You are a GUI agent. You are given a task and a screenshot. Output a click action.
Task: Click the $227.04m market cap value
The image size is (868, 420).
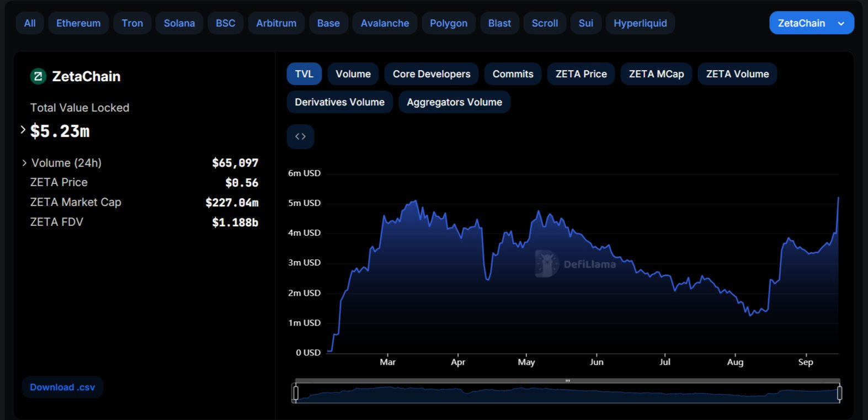(x=232, y=203)
